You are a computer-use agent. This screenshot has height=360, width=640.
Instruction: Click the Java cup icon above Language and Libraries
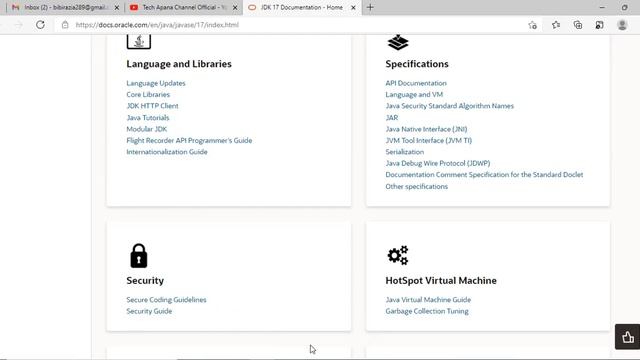(139, 42)
